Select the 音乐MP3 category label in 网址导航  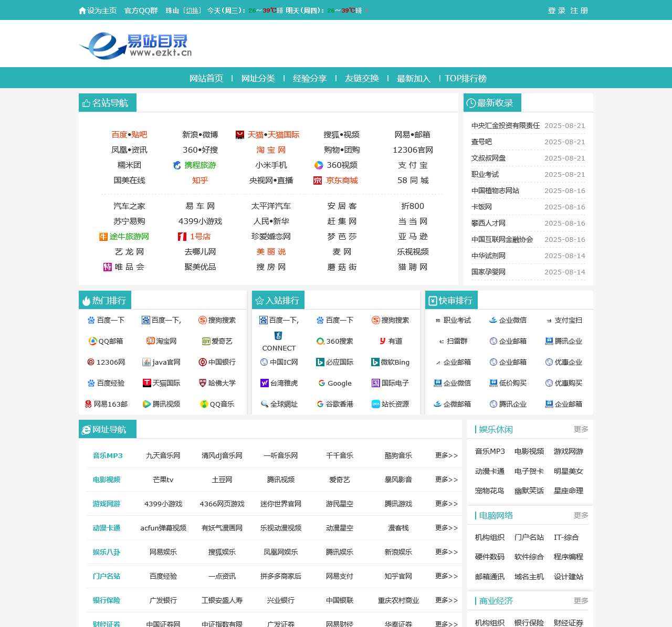coord(108,455)
